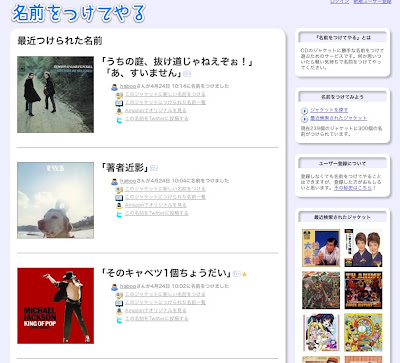Click the user avatar icon in the 10:04 entry
400x363 pixels.
(x=114, y=182)
